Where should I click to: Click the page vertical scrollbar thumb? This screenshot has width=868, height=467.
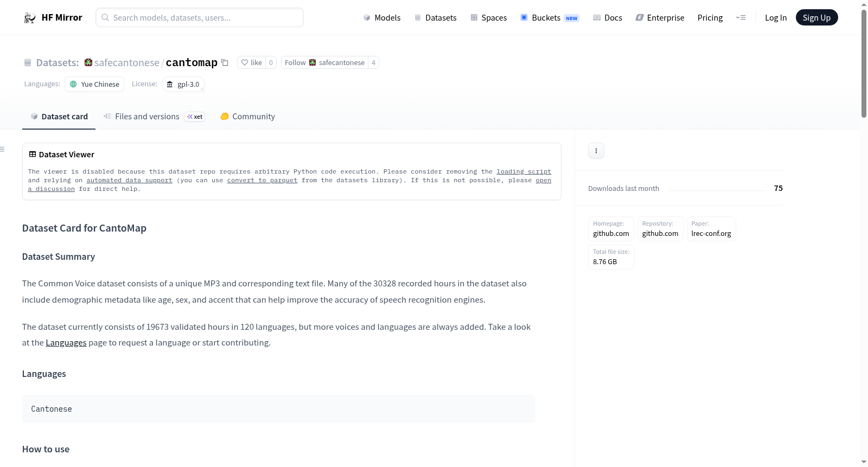coord(864,63)
